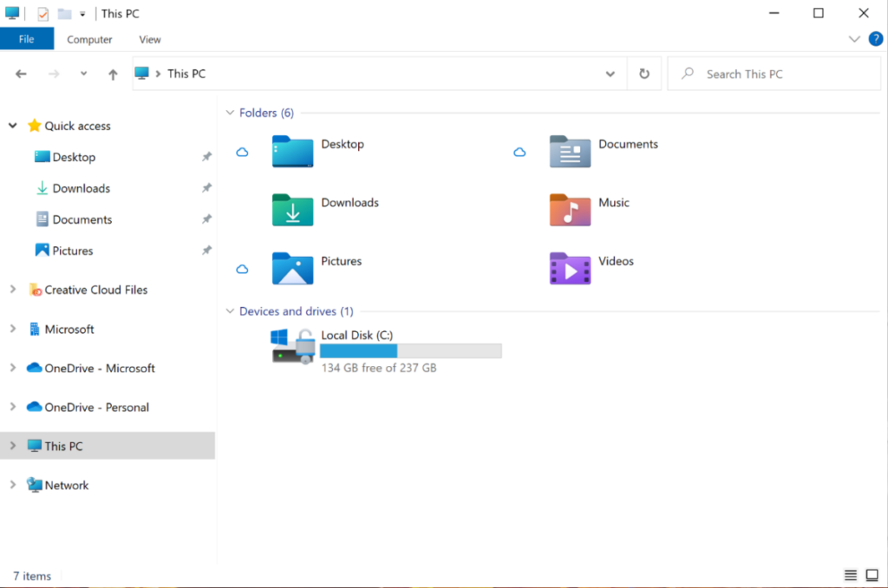The image size is (888, 588).
Task: Open the Pictures folder icon
Action: [292, 268]
